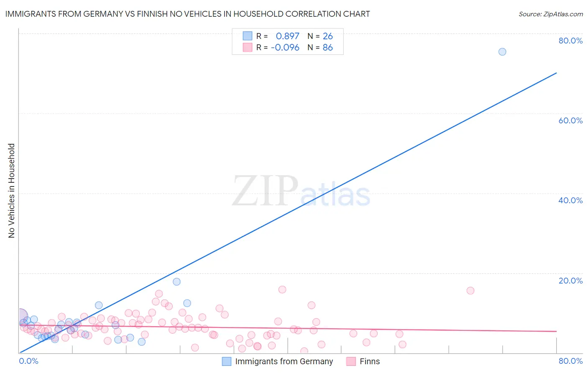Click the 0.0% x-axis label
Screen dimensions: 588x373
tap(28, 361)
